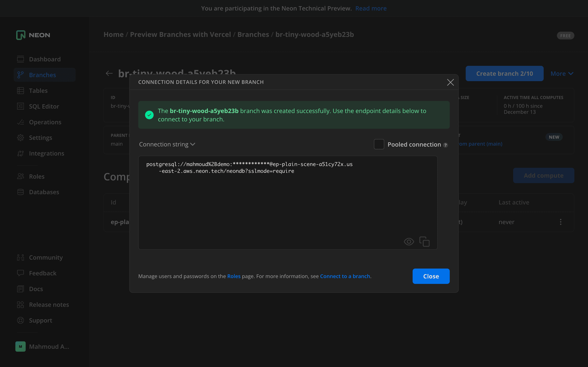This screenshot has width=588, height=367.
Task: Reveal the password using the eye icon
Action: point(409,242)
